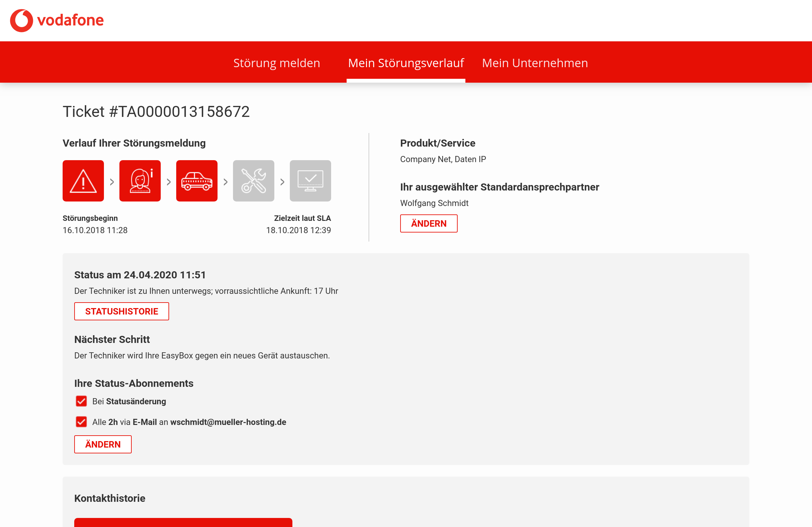This screenshot has height=527, width=812.
Task: Click the Status am 24.04.2020 11:51 heading
Action: coord(140,275)
